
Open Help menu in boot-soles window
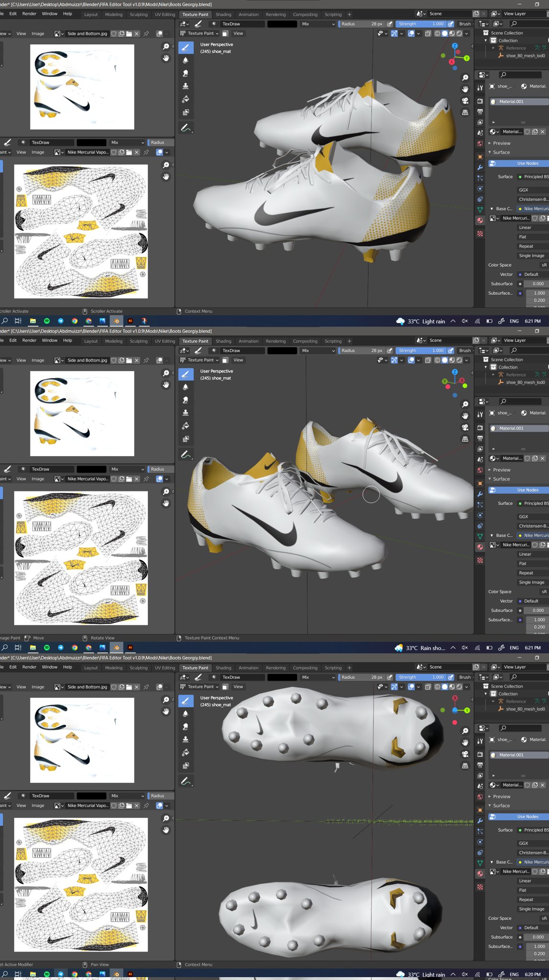coord(67,667)
